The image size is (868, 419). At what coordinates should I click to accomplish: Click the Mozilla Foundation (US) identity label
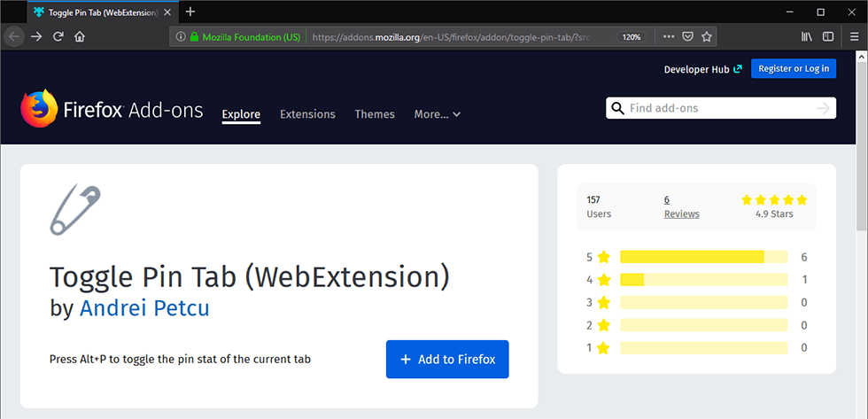click(x=252, y=37)
